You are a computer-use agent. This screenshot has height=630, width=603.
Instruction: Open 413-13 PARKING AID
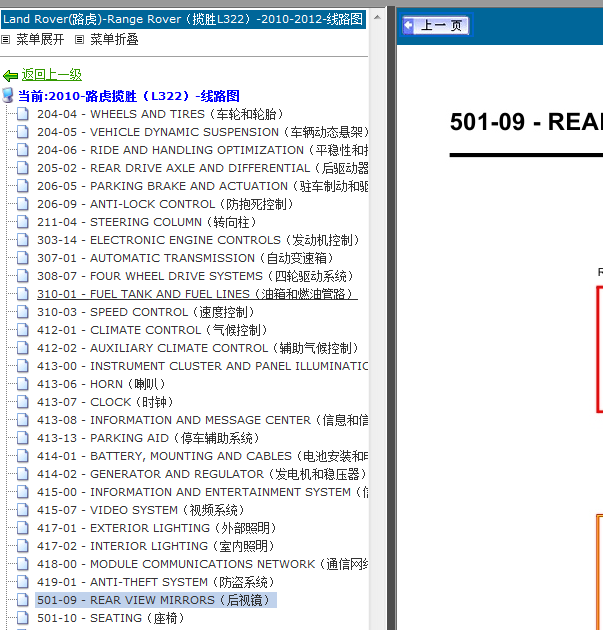[x=149, y=438]
